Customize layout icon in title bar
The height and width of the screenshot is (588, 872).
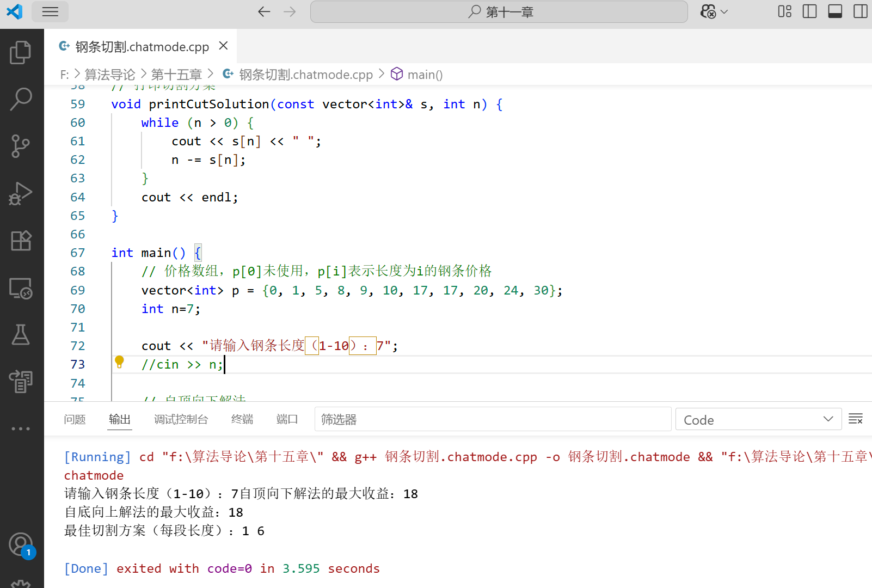click(784, 11)
